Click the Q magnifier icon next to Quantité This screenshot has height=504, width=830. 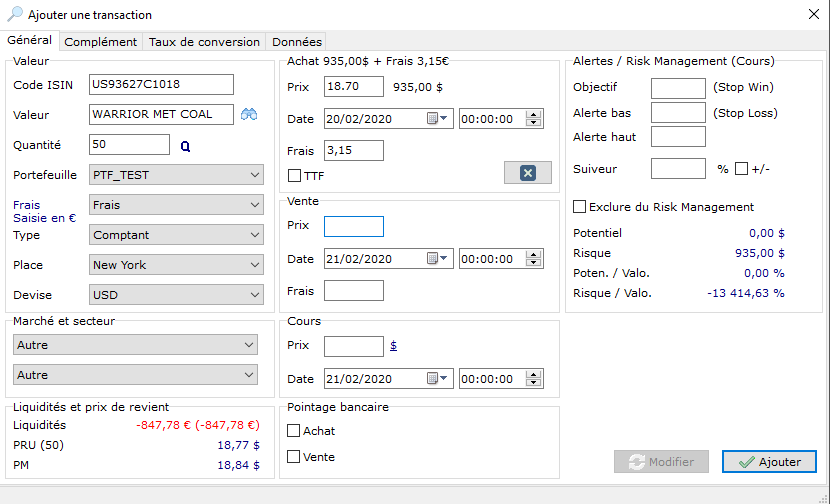pos(185,147)
